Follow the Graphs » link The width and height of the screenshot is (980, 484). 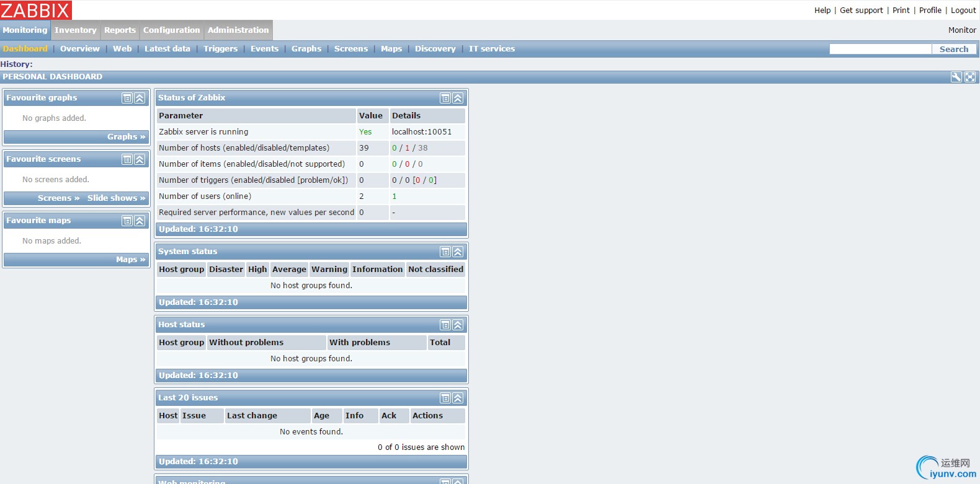coord(127,137)
